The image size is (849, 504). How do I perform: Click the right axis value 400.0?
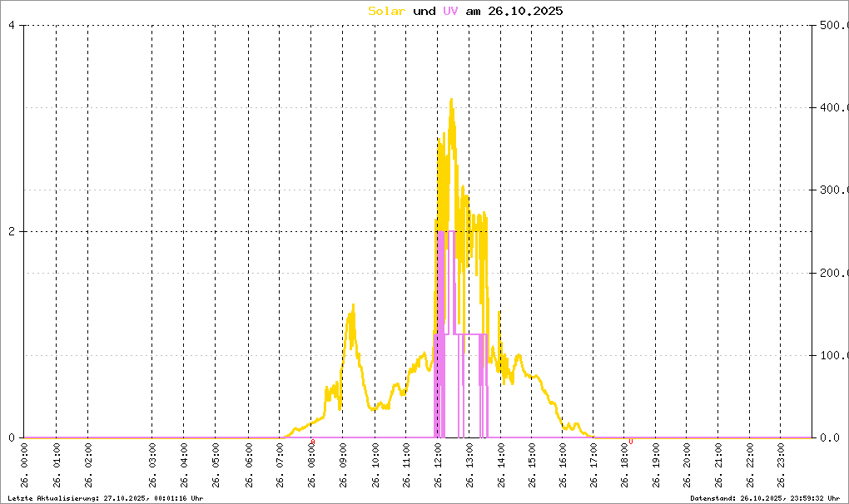[829, 107]
